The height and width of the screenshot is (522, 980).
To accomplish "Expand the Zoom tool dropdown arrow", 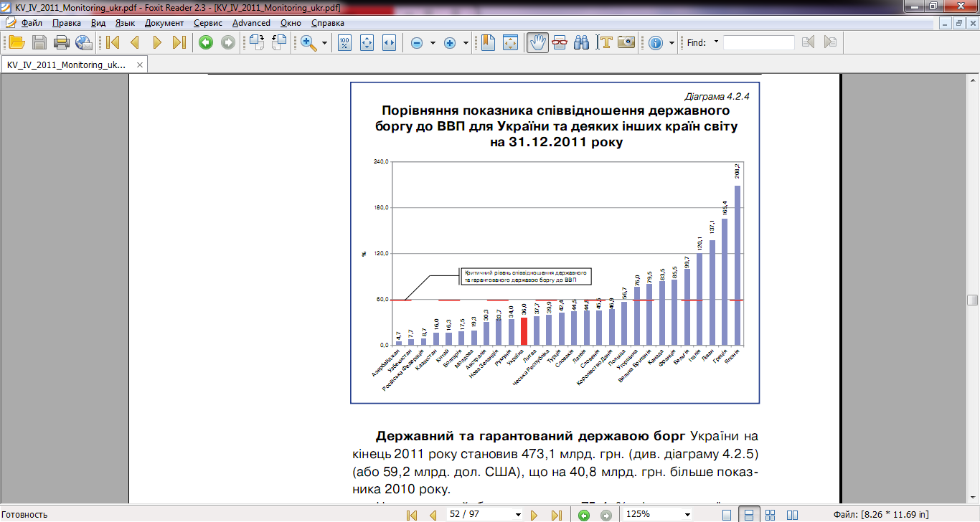I will point(325,43).
